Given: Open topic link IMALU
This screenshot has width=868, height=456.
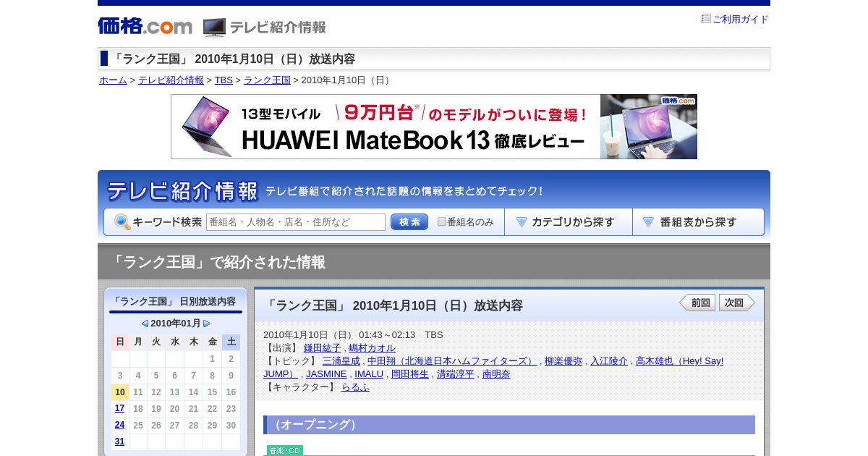Looking at the screenshot, I should pyautogui.click(x=369, y=373).
